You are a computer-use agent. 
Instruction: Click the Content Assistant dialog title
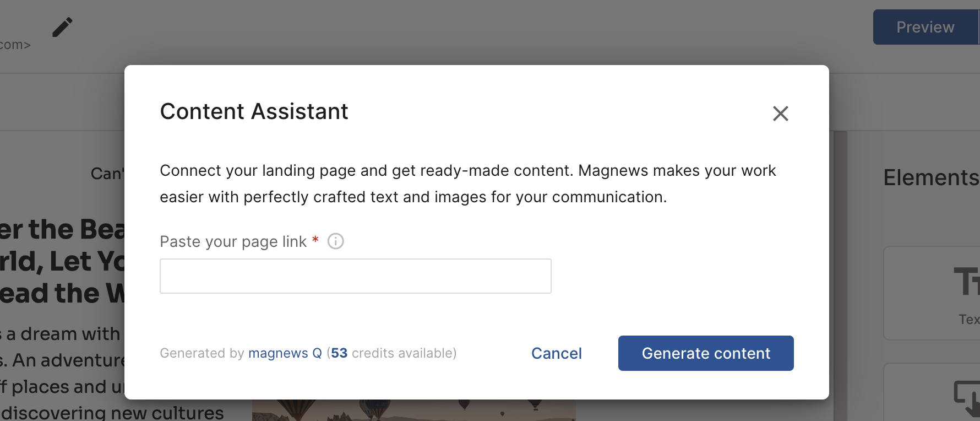tap(254, 111)
